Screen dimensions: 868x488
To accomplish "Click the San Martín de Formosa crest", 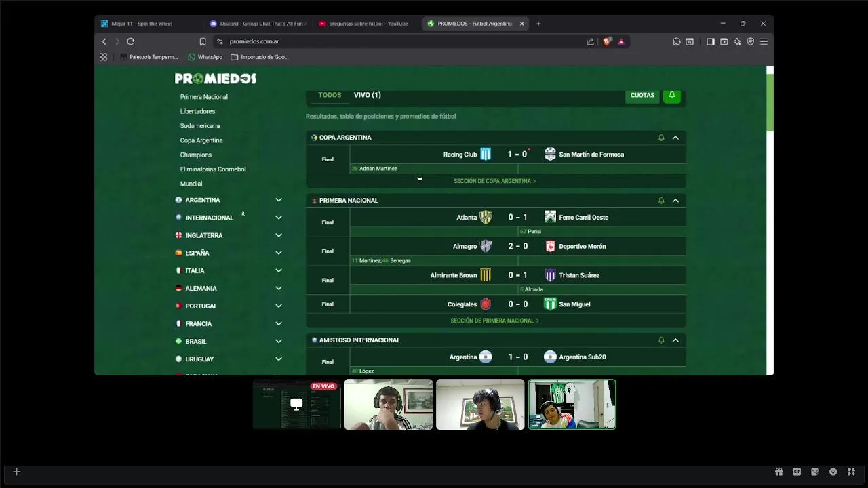I will pos(550,155).
